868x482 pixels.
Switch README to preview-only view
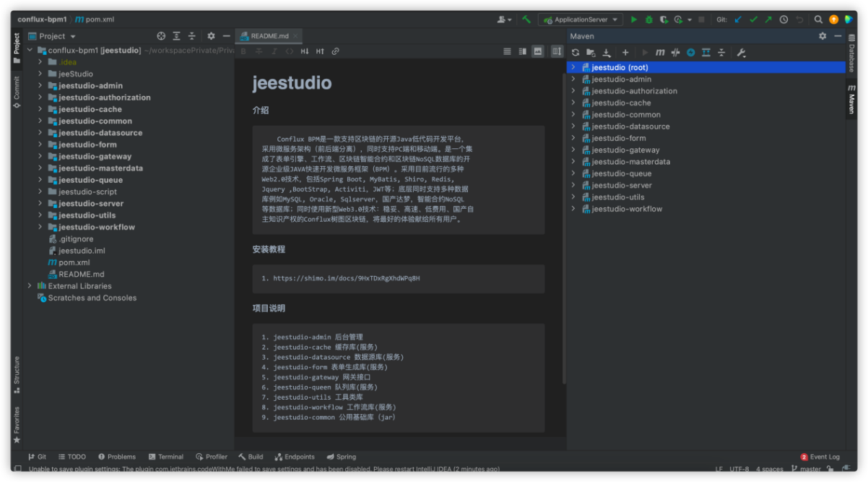click(x=537, y=51)
